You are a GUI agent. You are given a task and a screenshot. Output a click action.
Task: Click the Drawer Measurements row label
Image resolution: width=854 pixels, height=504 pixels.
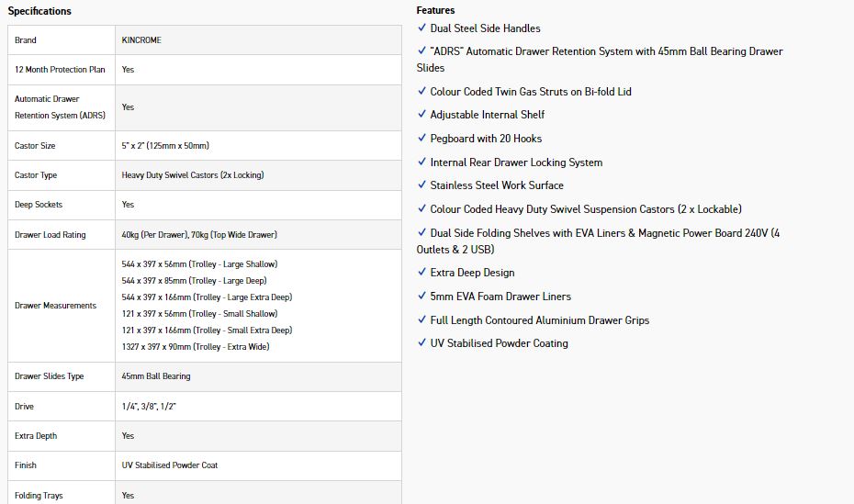[55, 306]
